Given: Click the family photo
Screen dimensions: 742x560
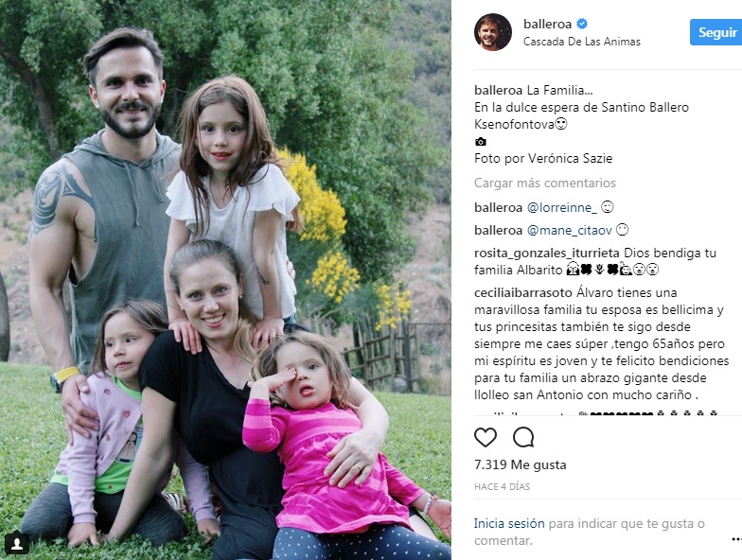Looking at the screenshot, I should [x=225, y=280].
